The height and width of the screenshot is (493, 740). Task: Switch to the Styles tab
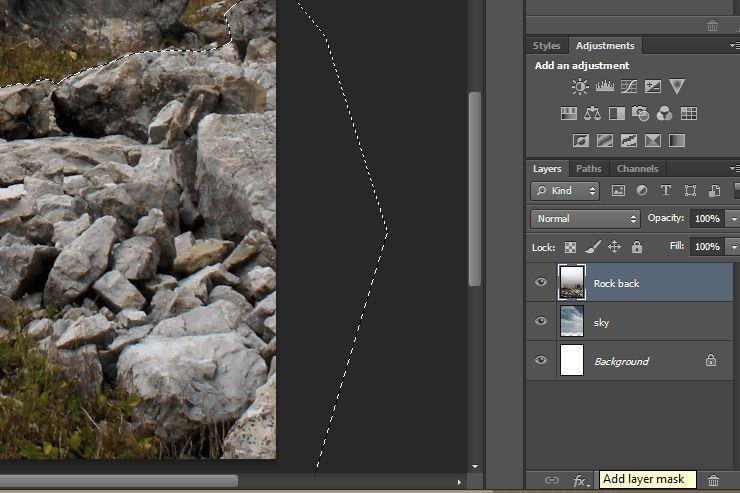coord(546,46)
